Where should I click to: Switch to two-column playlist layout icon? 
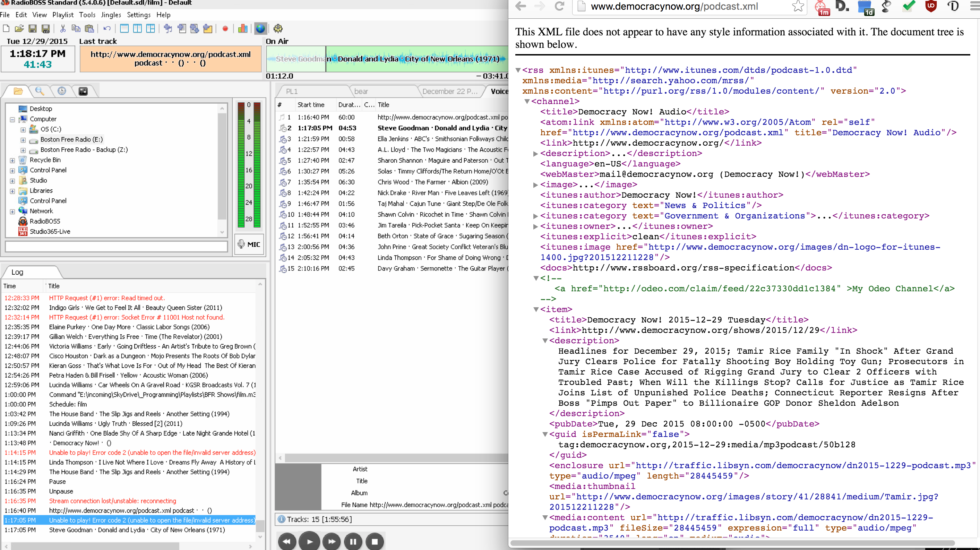click(137, 28)
